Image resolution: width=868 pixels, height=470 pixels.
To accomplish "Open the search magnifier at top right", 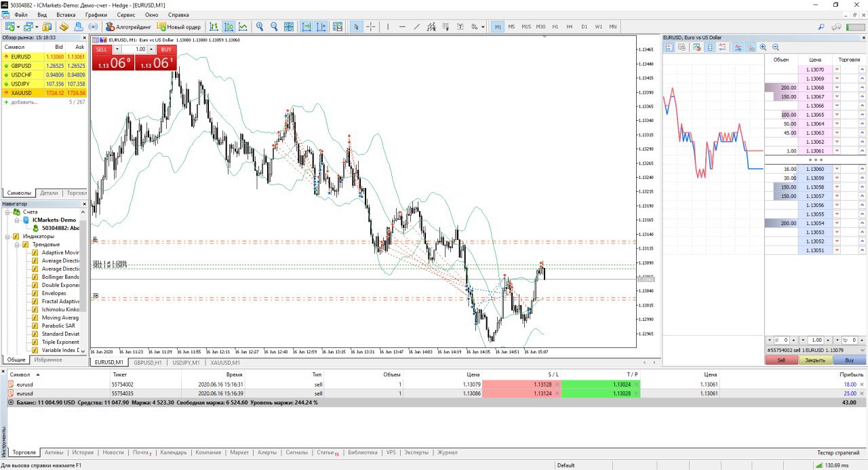I will tap(821, 27).
